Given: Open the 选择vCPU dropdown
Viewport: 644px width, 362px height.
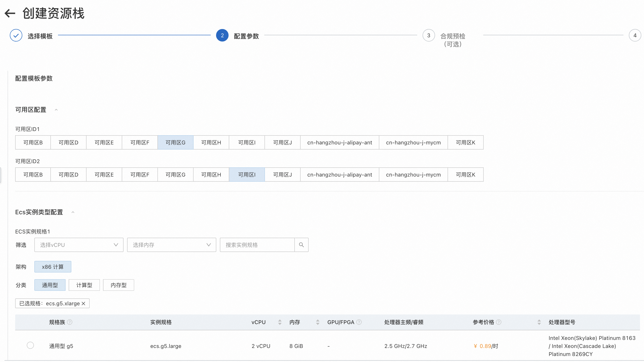Looking at the screenshot, I should [79, 245].
